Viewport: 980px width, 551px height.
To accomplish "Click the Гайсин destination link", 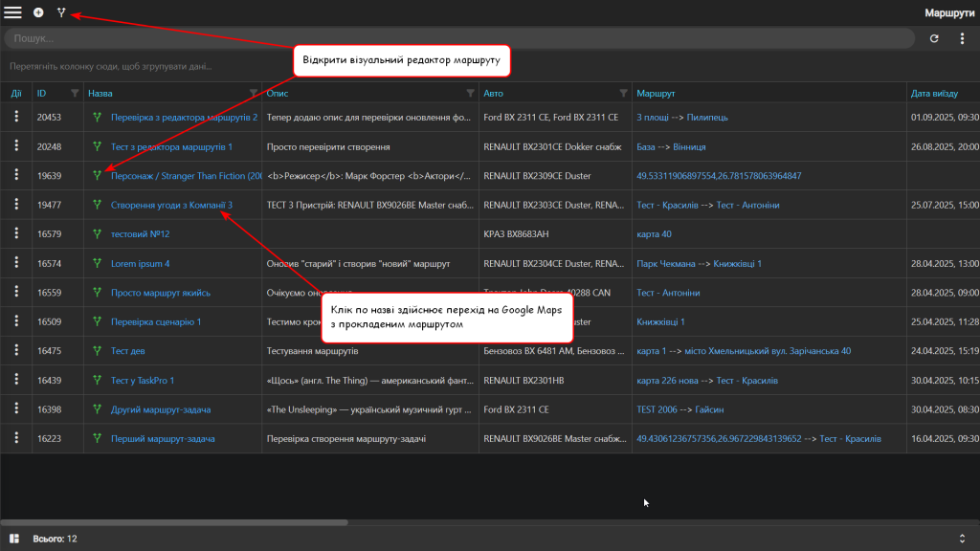I will click(709, 409).
